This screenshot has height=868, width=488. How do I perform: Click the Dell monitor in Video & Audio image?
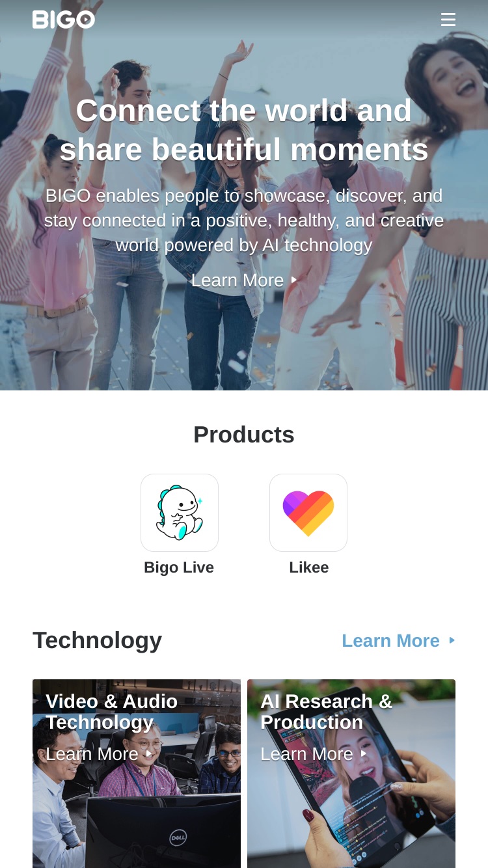(x=164, y=831)
